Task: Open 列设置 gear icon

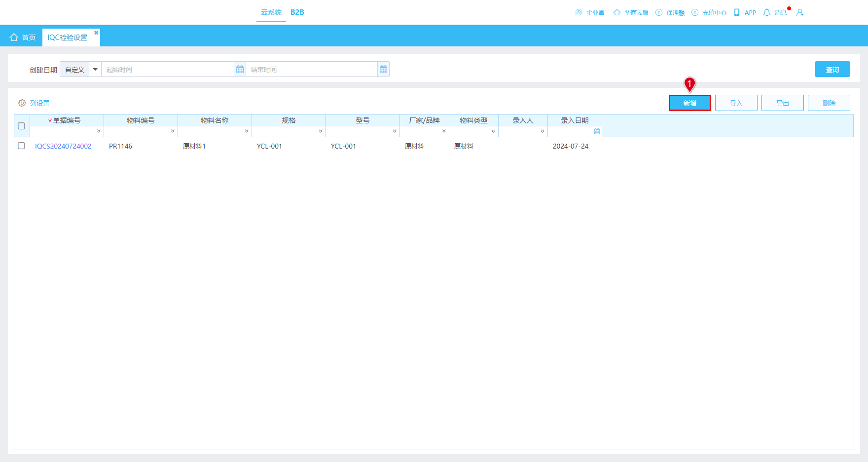Action: [22, 103]
